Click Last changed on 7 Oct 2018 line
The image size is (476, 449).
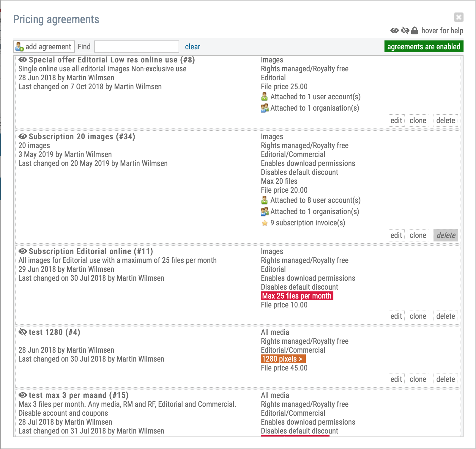(x=90, y=87)
